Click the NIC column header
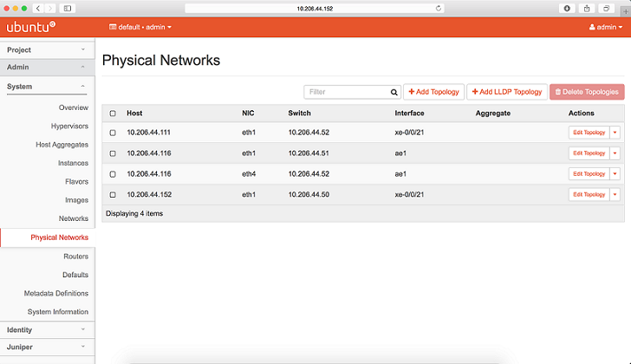Screen dimensions: 631x364 (x=248, y=113)
